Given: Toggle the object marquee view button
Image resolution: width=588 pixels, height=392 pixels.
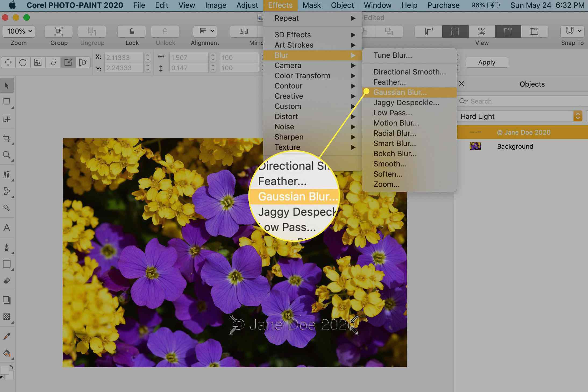Looking at the screenshot, I should point(534,31).
